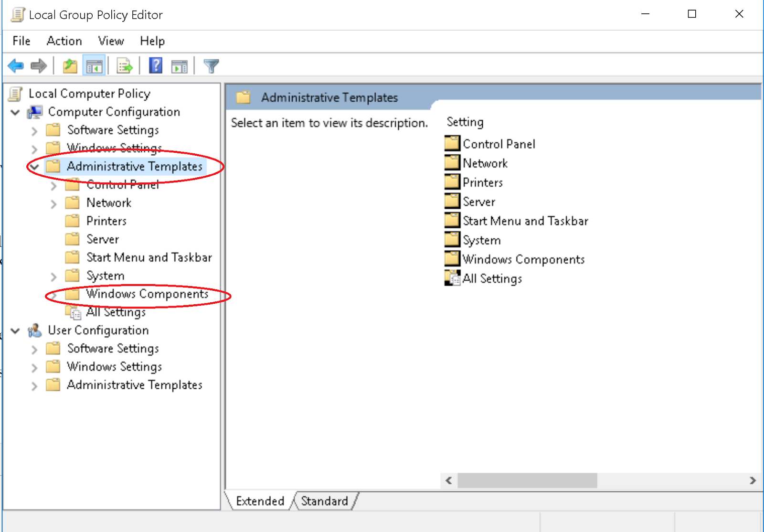The image size is (764, 532).
Task: Select Windows Settings under User Configuration
Action: 115,367
